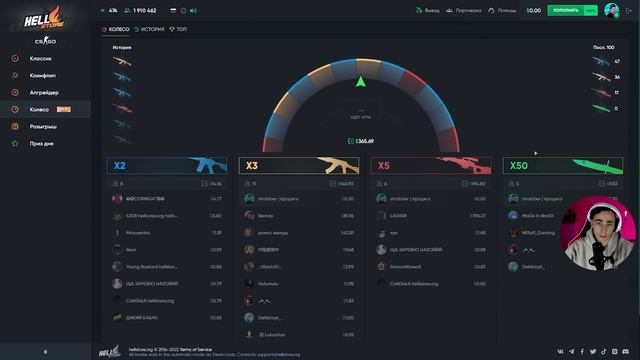Open the Приз дня sidebar item
The height and width of the screenshot is (360, 640).
[41, 144]
